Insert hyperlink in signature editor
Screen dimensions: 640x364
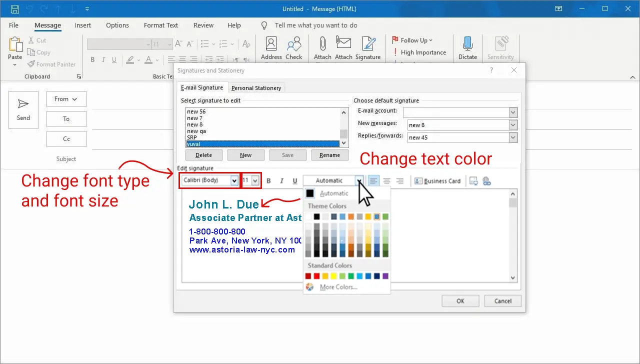(x=487, y=181)
